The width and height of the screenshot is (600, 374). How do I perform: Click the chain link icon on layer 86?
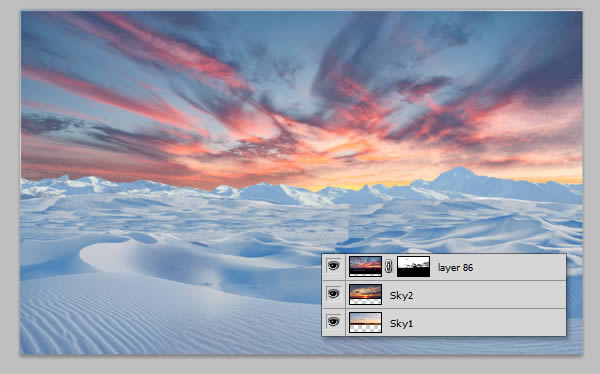(x=389, y=266)
